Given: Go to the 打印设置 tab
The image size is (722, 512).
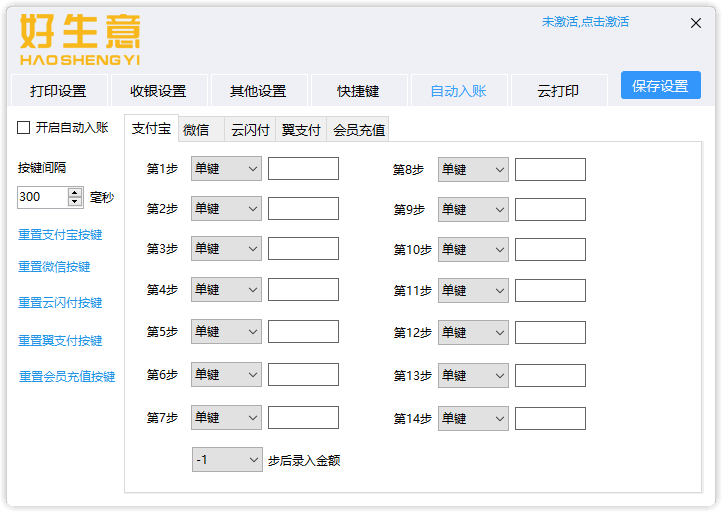Looking at the screenshot, I should tap(58, 91).
